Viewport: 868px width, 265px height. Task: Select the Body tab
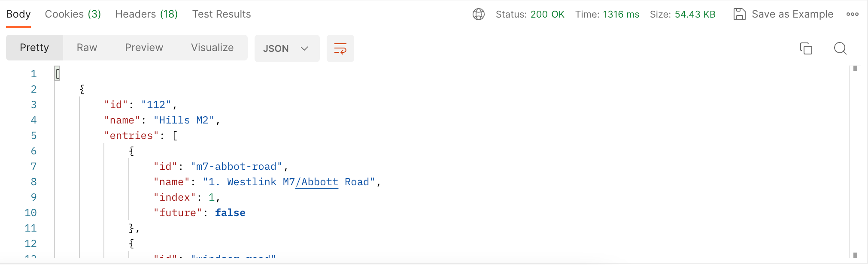pos(18,14)
